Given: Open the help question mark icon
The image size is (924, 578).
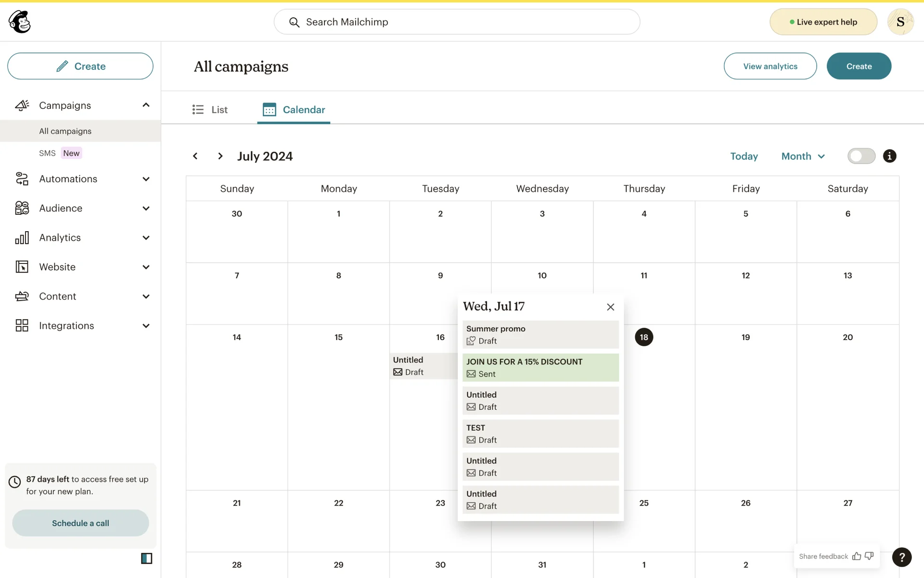Looking at the screenshot, I should (901, 557).
